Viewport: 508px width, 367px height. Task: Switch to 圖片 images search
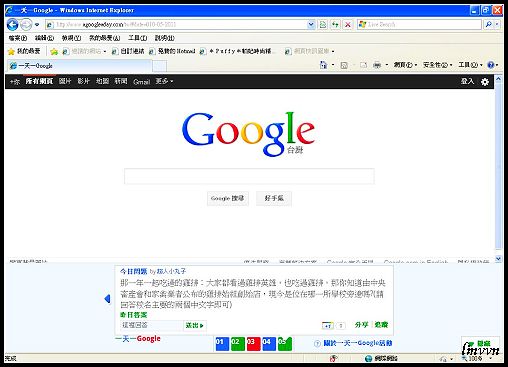[x=65, y=81]
